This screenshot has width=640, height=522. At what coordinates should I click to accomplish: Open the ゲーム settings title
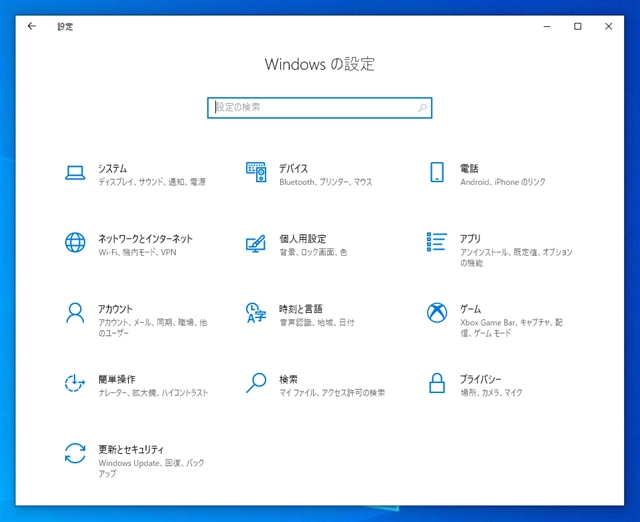pos(470,309)
